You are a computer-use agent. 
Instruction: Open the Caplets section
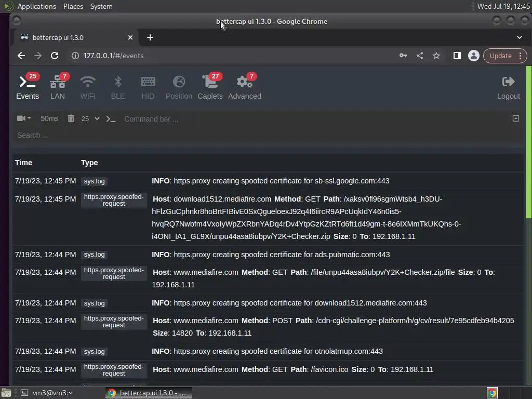pos(210,87)
